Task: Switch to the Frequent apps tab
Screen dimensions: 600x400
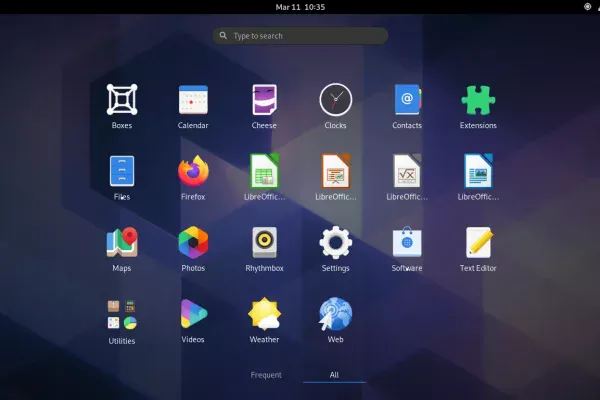Action: tap(266, 375)
